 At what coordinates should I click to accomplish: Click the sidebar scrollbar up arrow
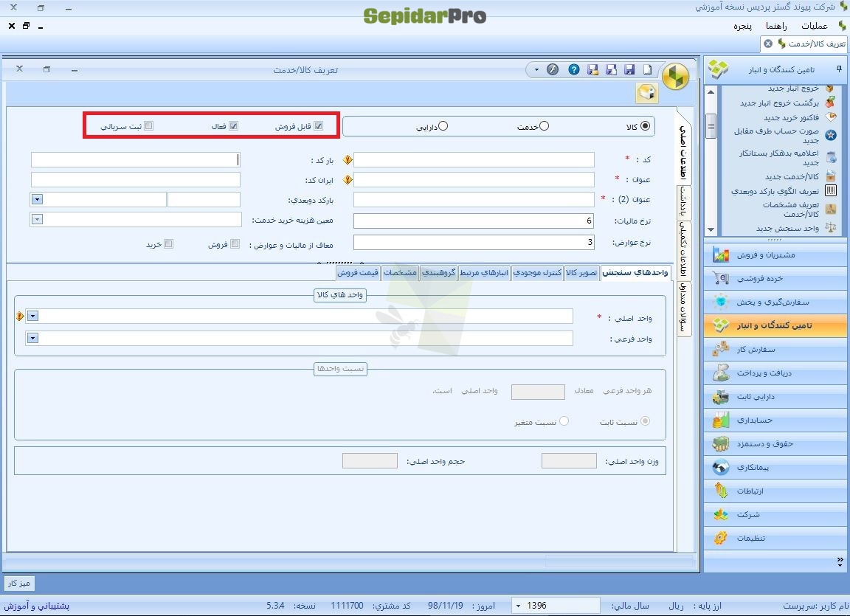pyautogui.click(x=711, y=91)
